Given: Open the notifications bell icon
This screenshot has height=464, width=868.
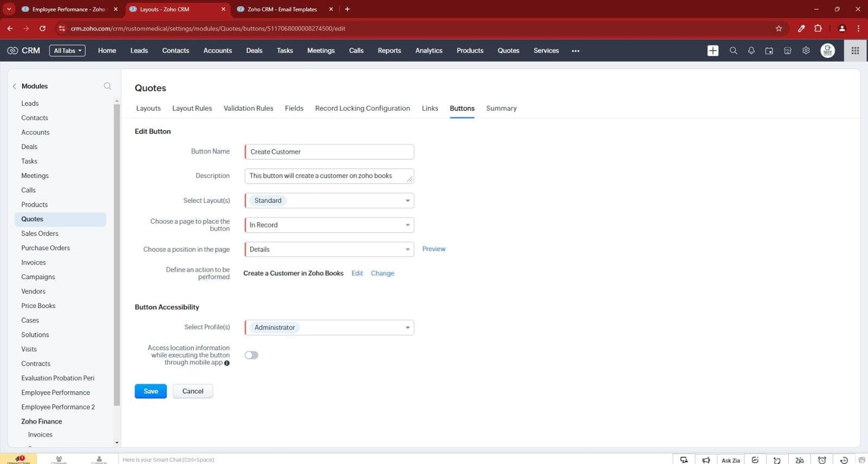Looking at the screenshot, I should click(751, 50).
